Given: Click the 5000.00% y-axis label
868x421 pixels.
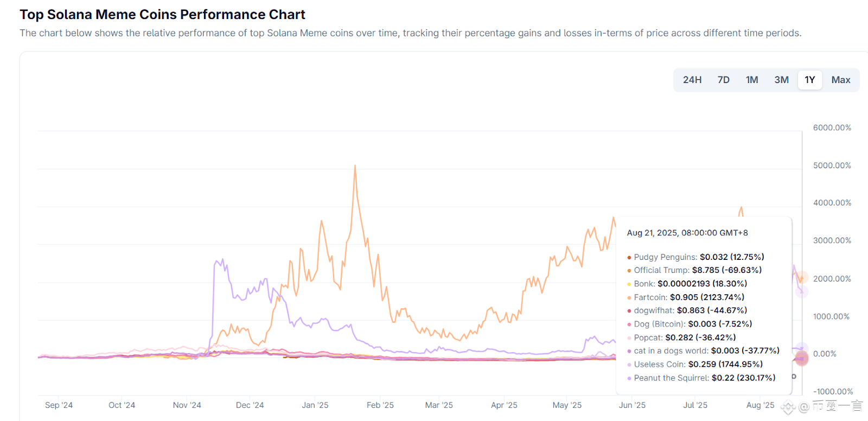Looking at the screenshot, I should click(x=832, y=165).
